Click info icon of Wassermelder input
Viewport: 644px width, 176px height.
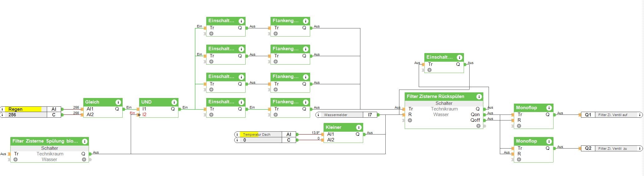tap(319, 115)
